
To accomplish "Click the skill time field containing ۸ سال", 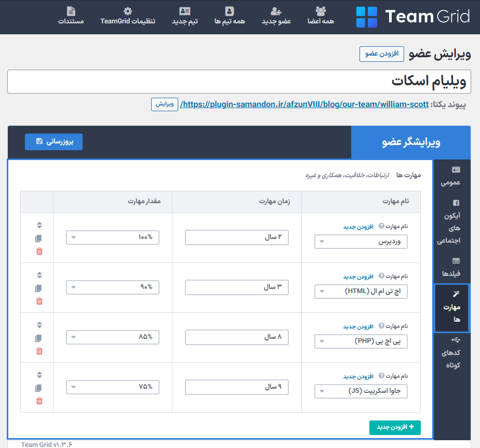I will [x=237, y=337].
